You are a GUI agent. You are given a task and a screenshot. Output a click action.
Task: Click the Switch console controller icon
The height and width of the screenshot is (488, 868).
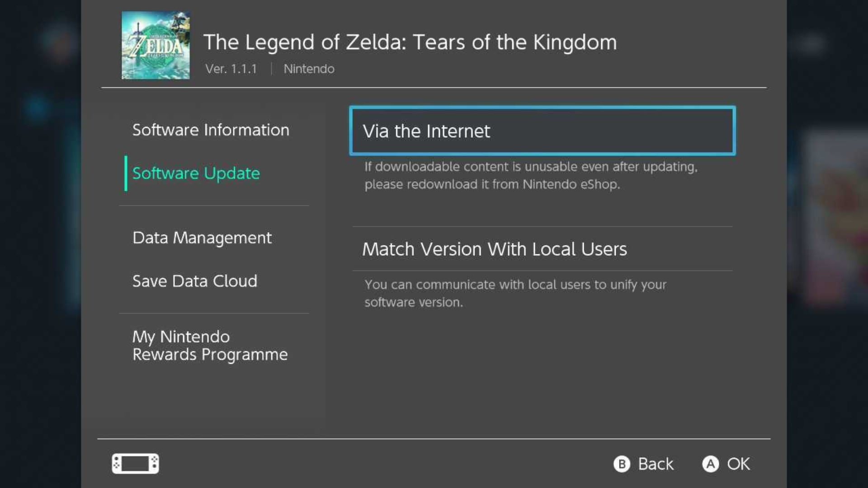(x=135, y=464)
